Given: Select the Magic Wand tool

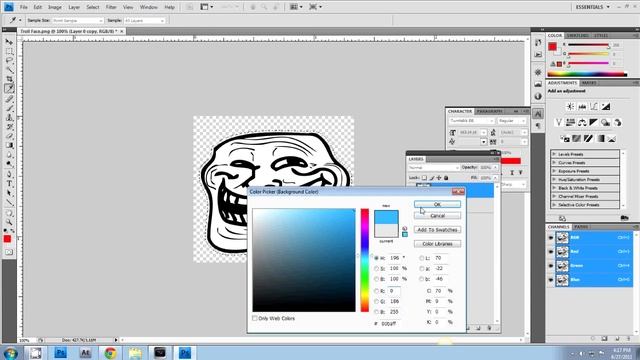Looking at the screenshot, I should pyautogui.click(x=9, y=70).
